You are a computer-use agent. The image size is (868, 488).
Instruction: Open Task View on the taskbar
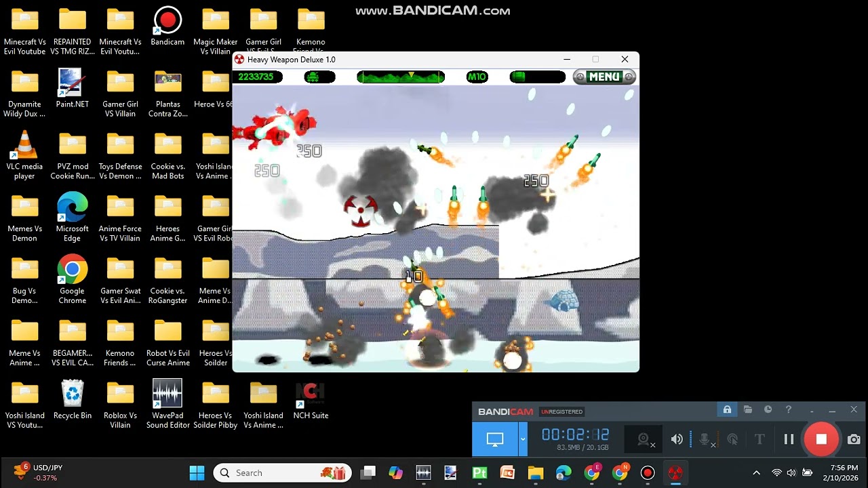[368, 473]
